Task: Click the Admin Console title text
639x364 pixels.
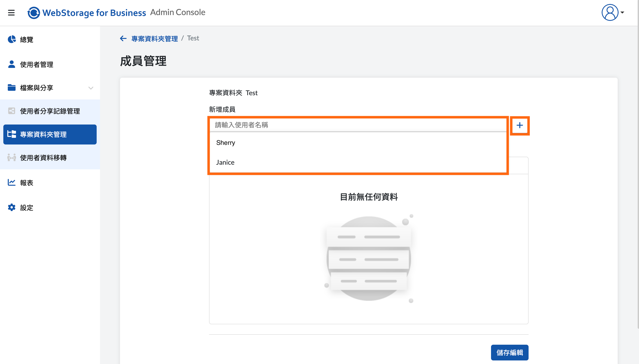Action: (178, 12)
